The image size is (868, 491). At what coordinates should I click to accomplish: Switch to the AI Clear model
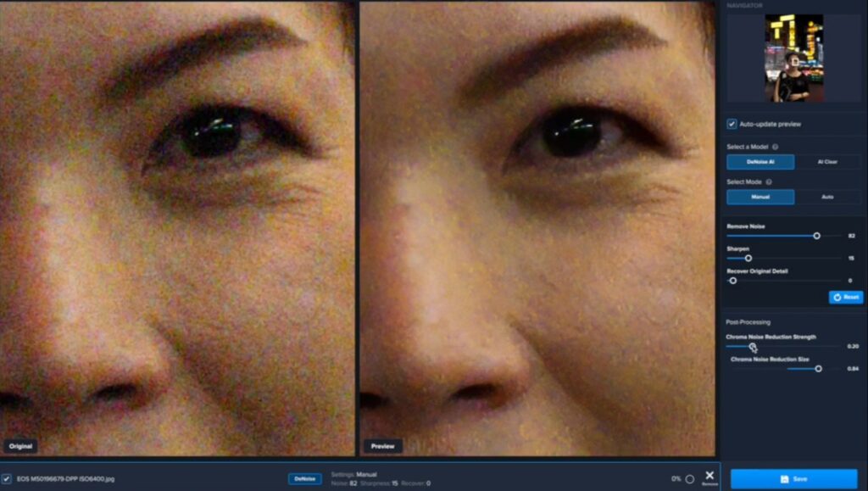[826, 161]
